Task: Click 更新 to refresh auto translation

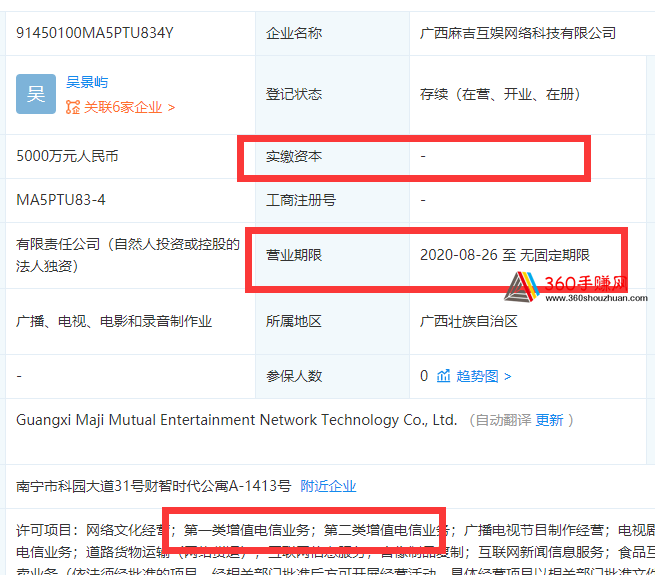Action: [x=549, y=420]
